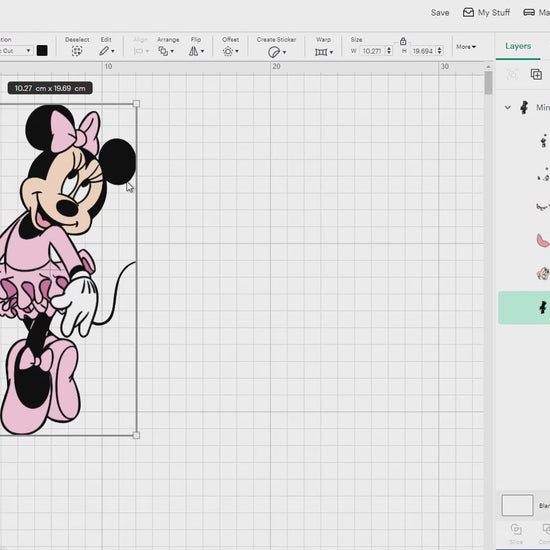Image resolution: width=550 pixels, height=550 pixels.
Task: Select the black dots detail layer thumbnail
Action: 543,175
